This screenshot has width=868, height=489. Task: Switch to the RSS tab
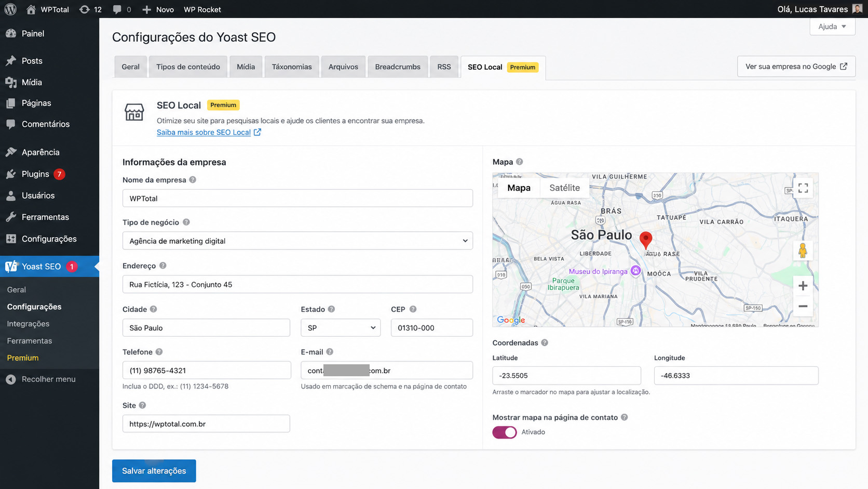tap(444, 67)
